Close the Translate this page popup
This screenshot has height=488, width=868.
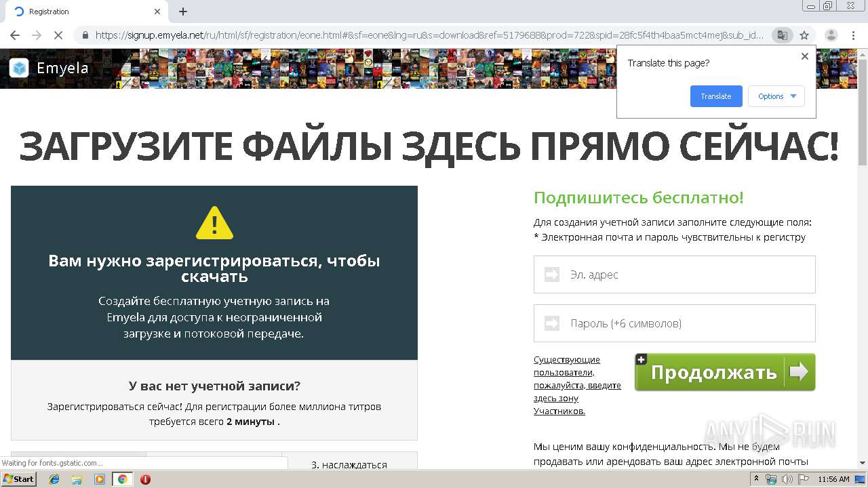tap(805, 56)
